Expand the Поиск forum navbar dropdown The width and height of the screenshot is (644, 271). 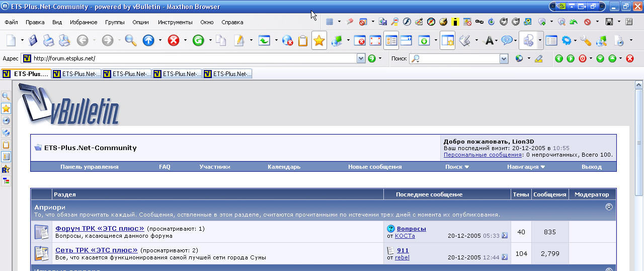457,167
